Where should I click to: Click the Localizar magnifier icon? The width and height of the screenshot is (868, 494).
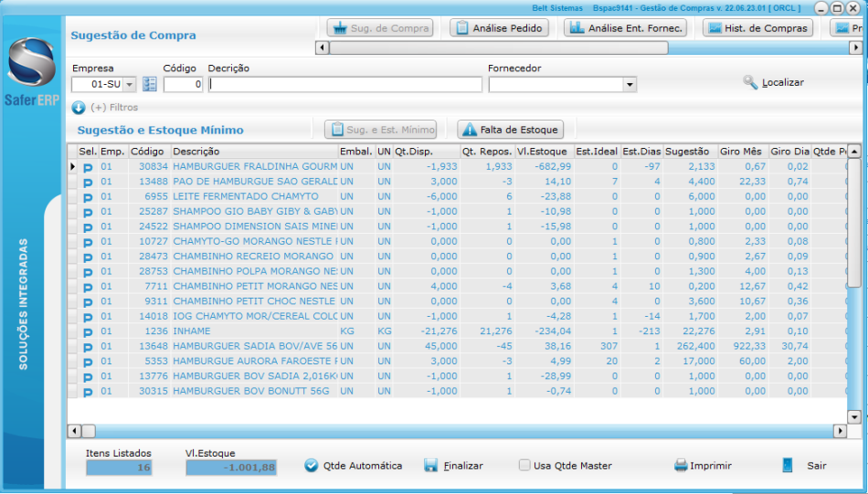coord(751,83)
